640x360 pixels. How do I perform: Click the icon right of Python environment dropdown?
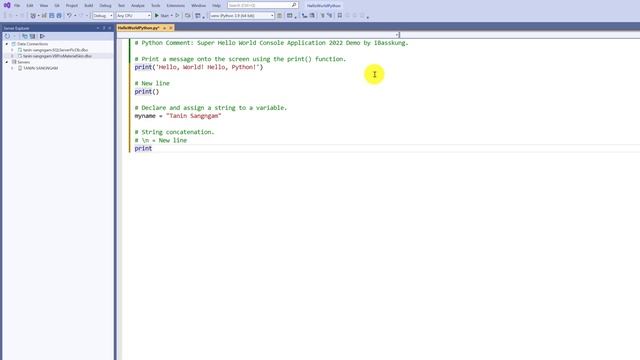(x=280, y=16)
